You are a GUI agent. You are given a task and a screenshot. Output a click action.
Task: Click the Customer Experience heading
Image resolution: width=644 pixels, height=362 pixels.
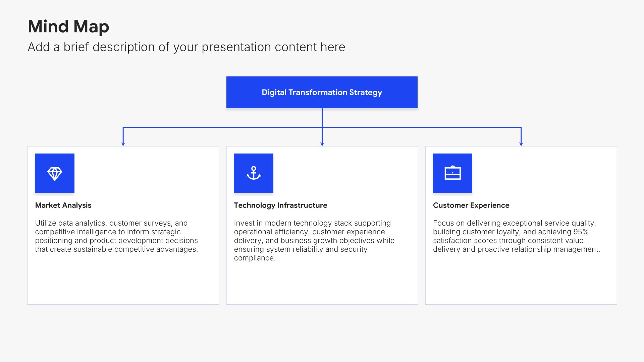pos(471,205)
